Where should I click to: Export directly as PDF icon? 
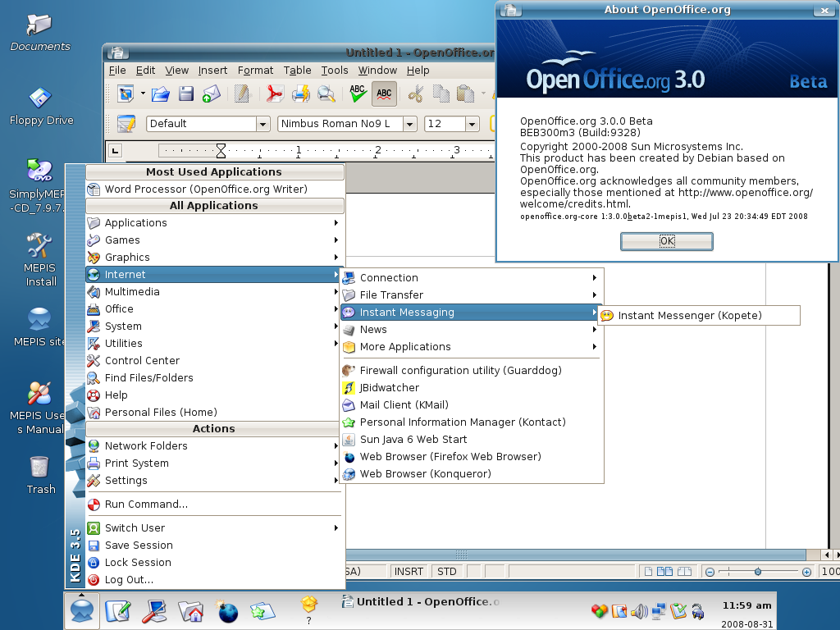coord(274,94)
